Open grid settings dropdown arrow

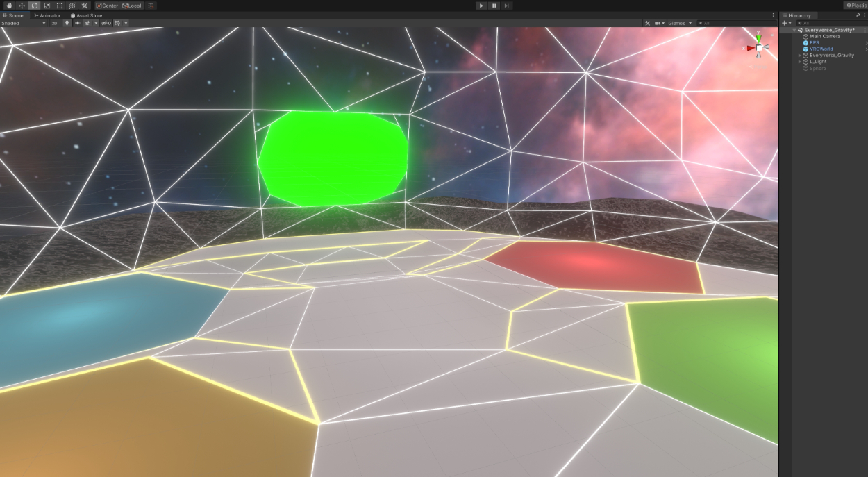click(x=125, y=23)
